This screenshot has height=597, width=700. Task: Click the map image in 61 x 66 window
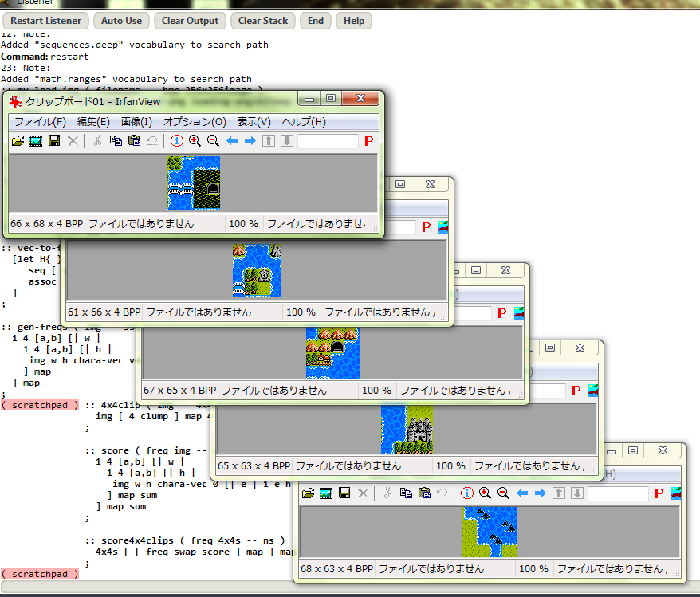coord(257,270)
